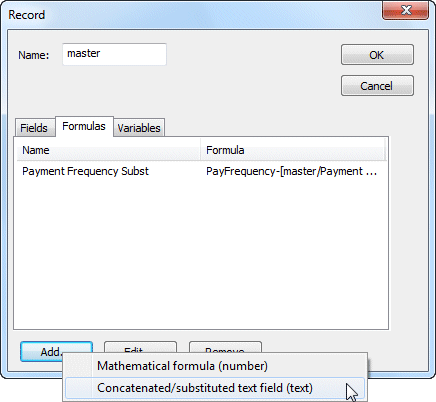Screen dimensions: 436x402
Task: Click the Record title bar text
Action: [x=27, y=15]
